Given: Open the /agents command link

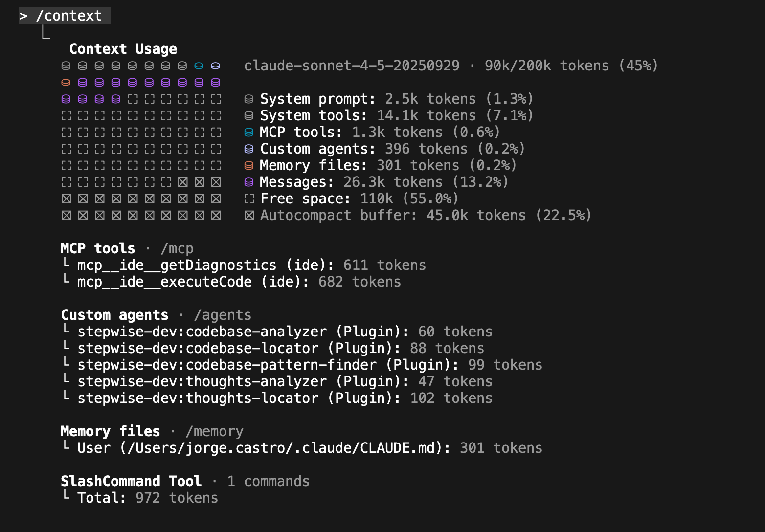Looking at the screenshot, I should click(223, 315).
